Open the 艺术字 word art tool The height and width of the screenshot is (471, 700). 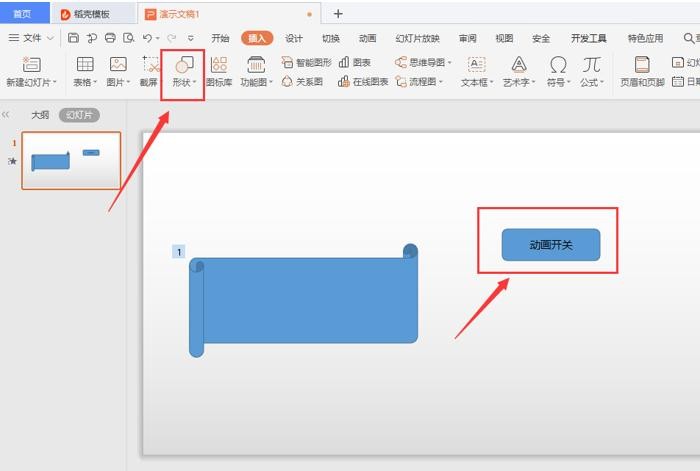click(x=519, y=70)
